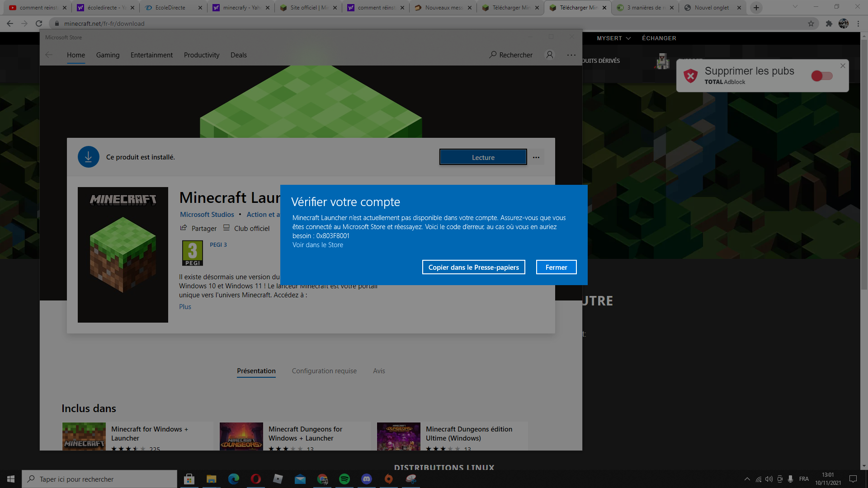Open the Windows Start menu
This screenshot has width=868, height=488.
(11, 479)
